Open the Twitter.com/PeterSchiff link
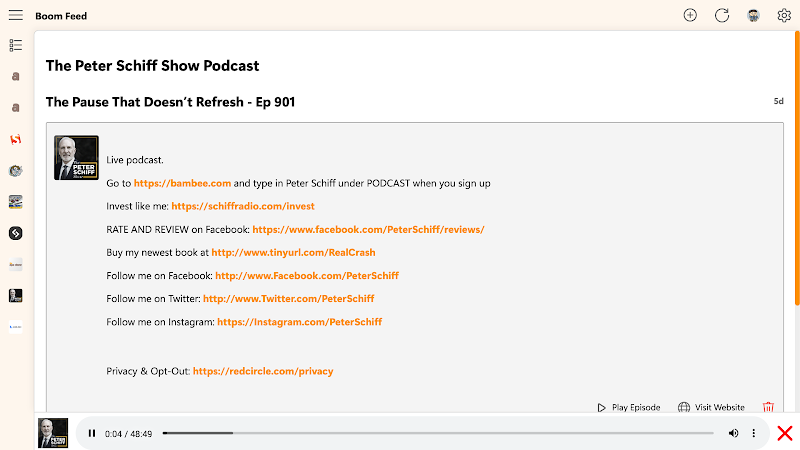The width and height of the screenshot is (800, 450). coord(289,298)
